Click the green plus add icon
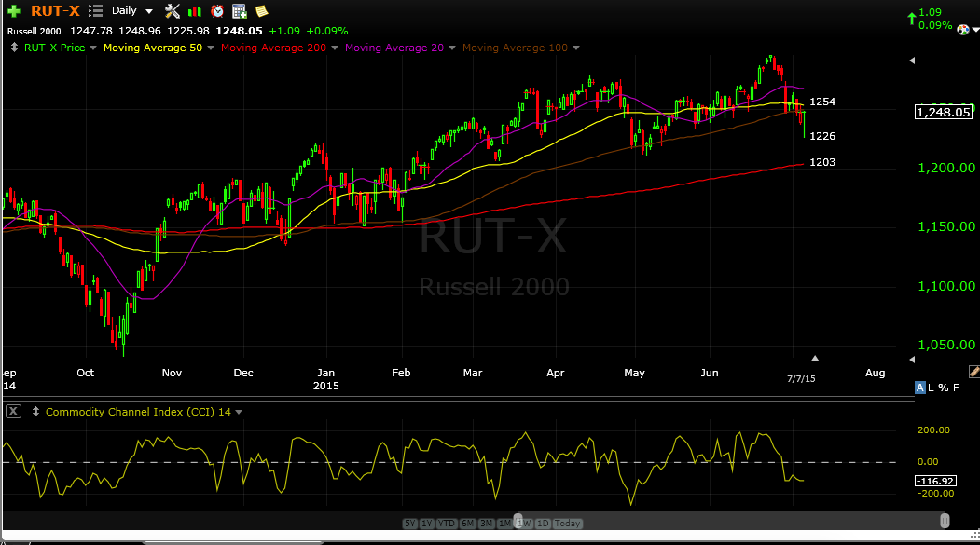 pos(14,11)
